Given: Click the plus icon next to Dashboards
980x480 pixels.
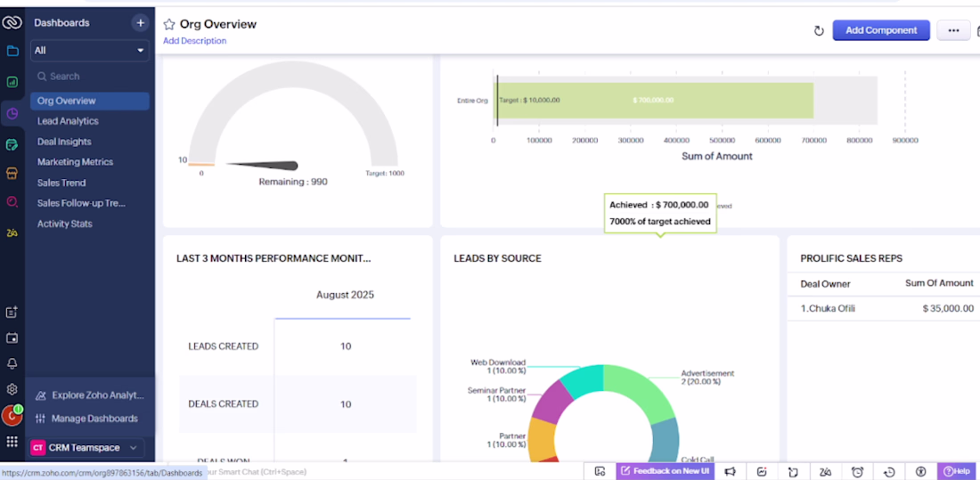Looking at the screenshot, I should click(141, 23).
